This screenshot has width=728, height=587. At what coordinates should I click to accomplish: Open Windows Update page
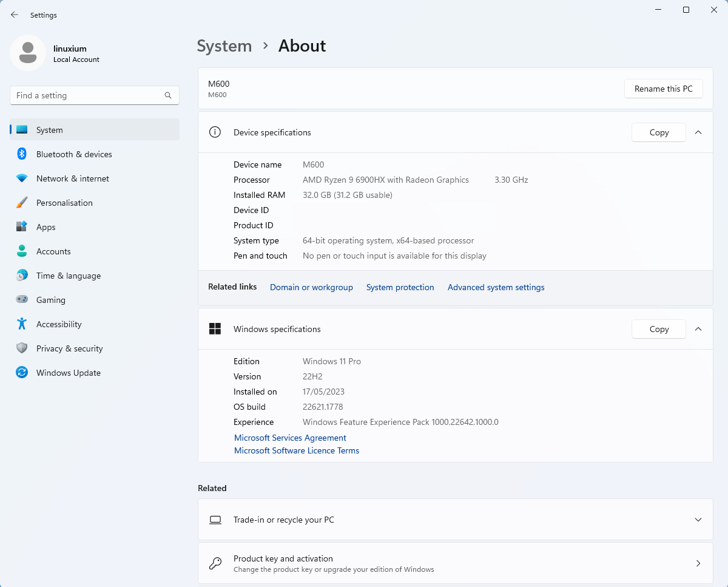95,373
